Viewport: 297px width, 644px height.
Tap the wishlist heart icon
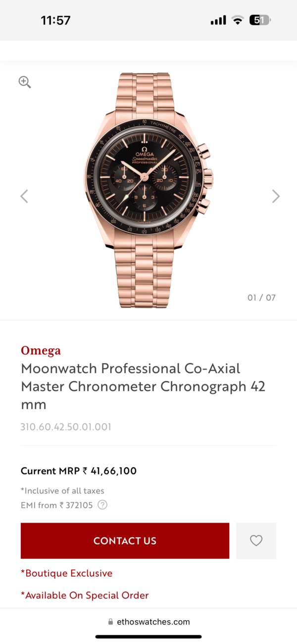click(x=256, y=540)
